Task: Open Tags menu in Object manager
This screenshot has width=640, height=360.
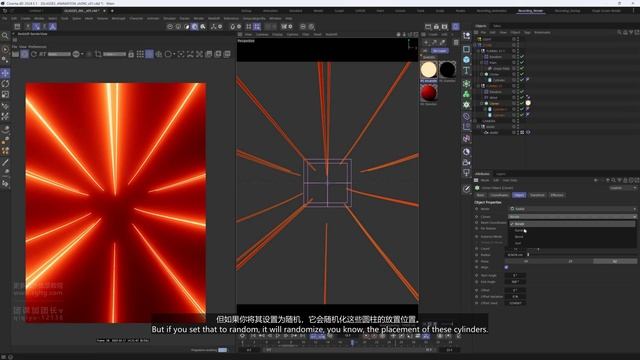Action: [x=527, y=32]
